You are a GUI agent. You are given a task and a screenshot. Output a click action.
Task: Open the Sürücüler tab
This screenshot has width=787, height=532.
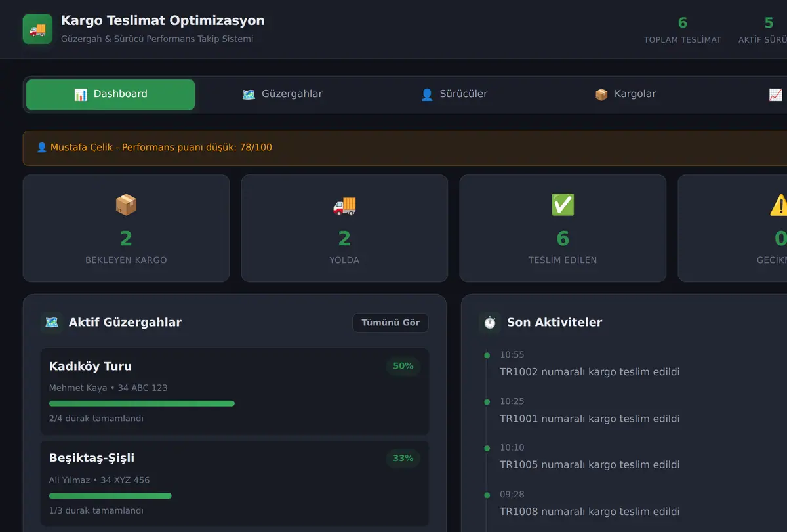tap(454, 94)
